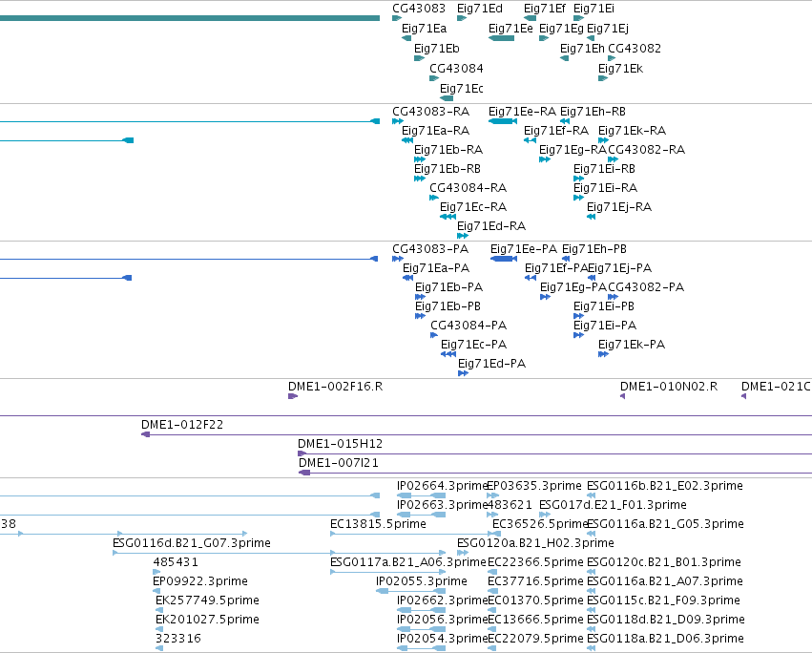The width and height of the screenshot is (812, 653).
Task: Select protein CG43082-PA
Action: coord(646,288)
